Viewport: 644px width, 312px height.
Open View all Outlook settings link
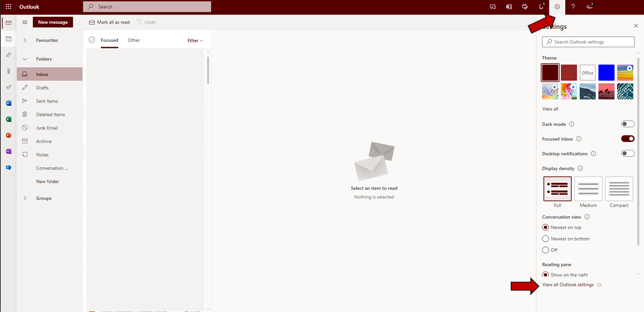coord(568,285)
